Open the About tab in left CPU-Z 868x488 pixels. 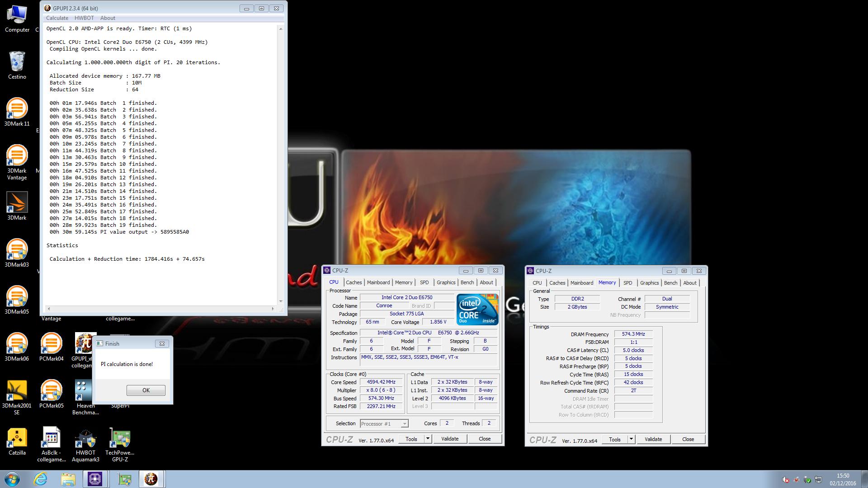(x=486, y=282)
